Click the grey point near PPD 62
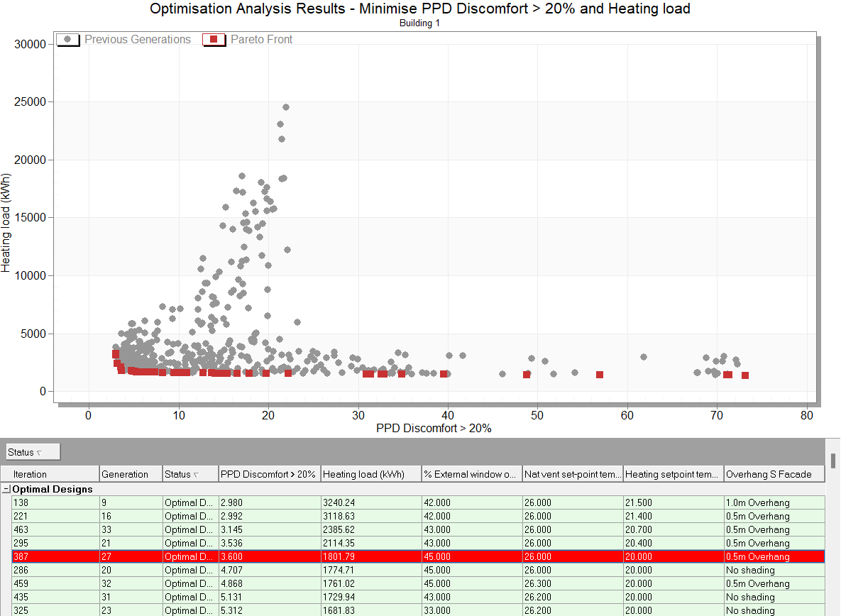 (644, 357)
